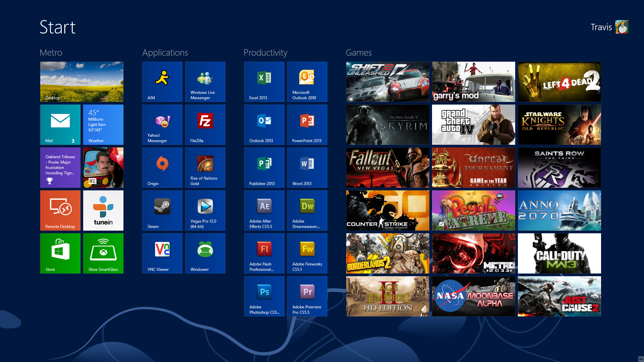Viewport: 644px width, 362px height.
Task: Start Rise of Nations Gold
Action: tap(205, 168)
